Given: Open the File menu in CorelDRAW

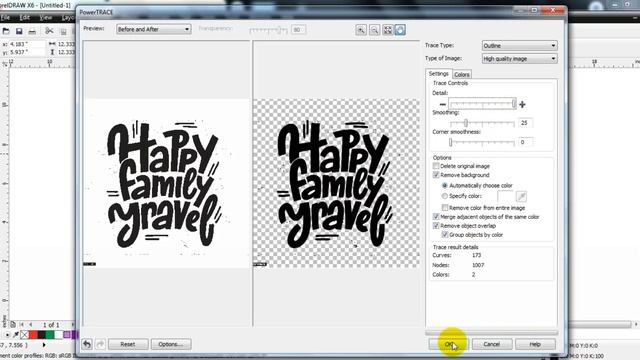Looking at the screenshot, I should coord(5,18).
